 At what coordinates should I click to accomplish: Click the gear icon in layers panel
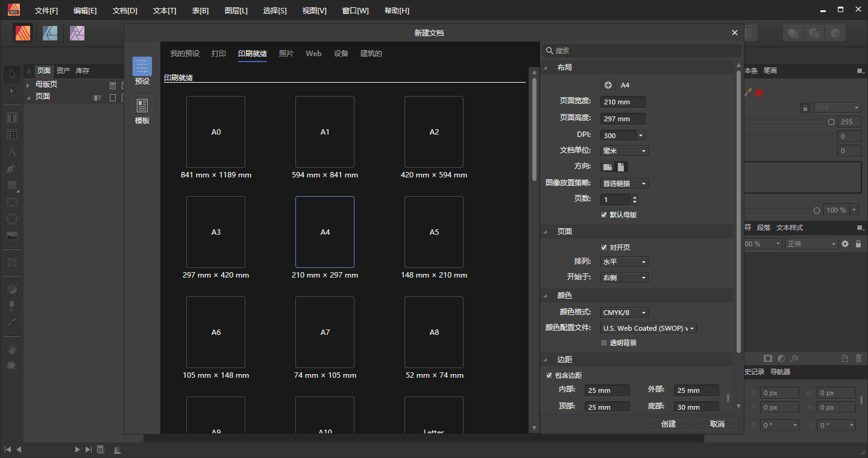click(845, 244)
